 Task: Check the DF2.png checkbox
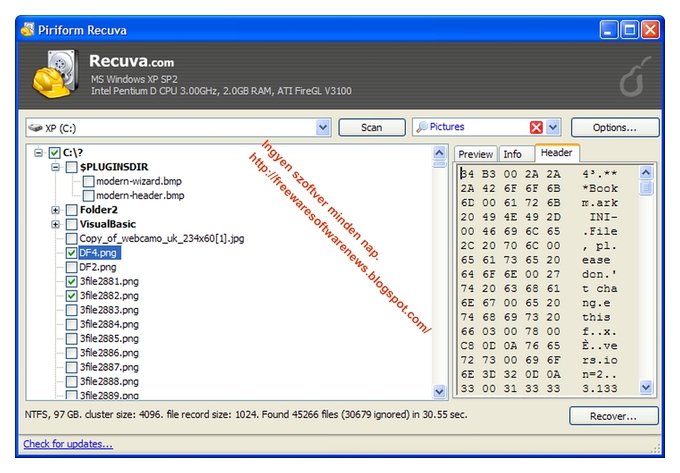(72, 267)
